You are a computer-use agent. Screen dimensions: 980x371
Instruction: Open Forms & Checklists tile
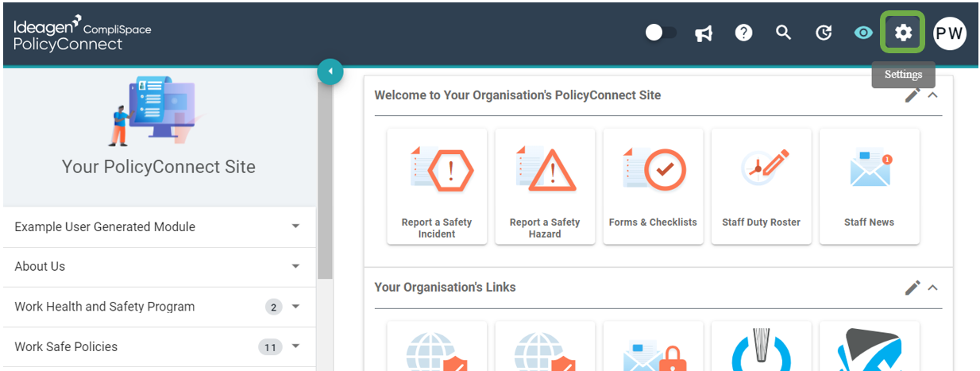coord(653,186)
